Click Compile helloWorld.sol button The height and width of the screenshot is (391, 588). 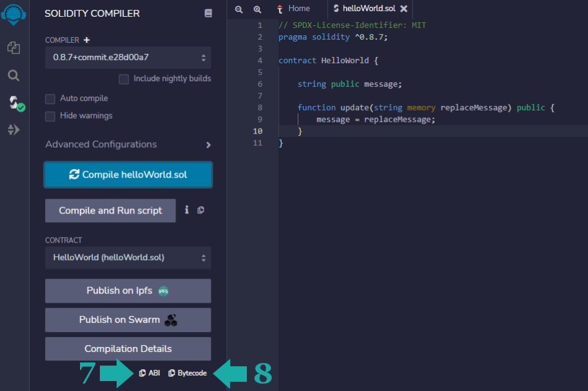[128, 175]
